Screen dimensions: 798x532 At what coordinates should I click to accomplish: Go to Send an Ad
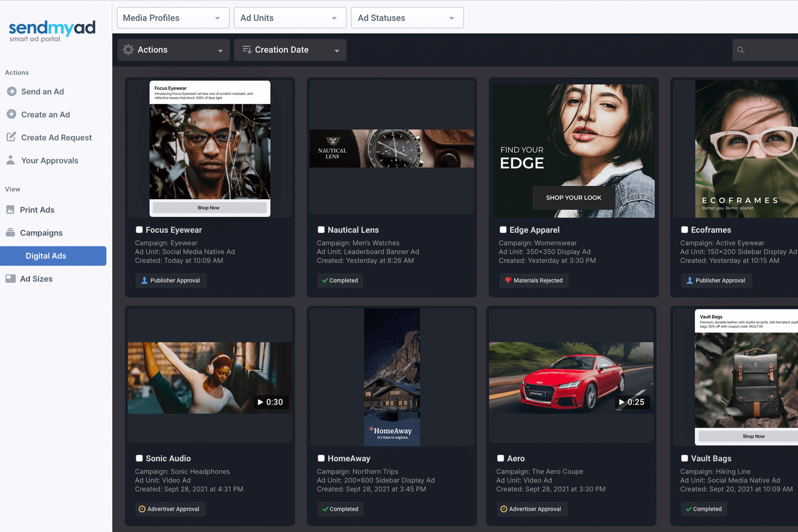(42, 92)
